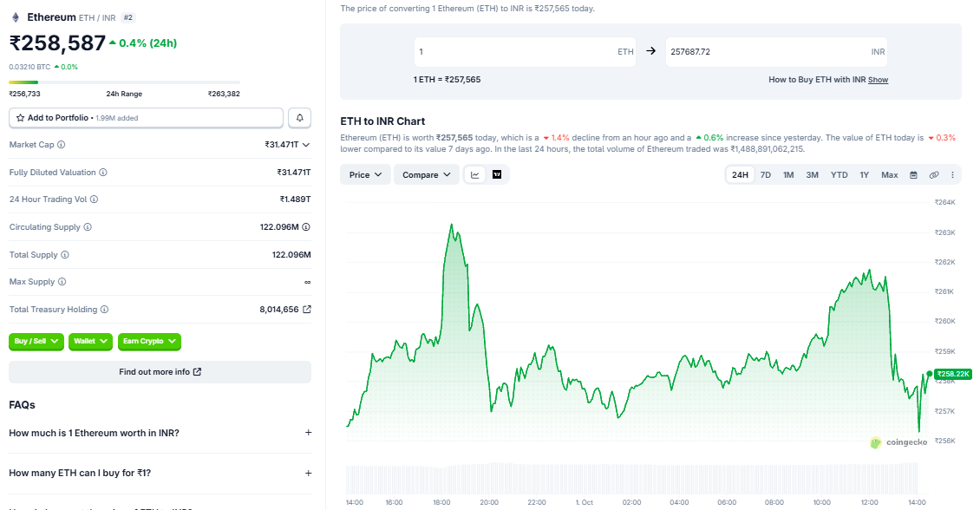Open Circulating Supply label info icon
The width and height of the screenshot is (980, 510).
pos(88,227)
